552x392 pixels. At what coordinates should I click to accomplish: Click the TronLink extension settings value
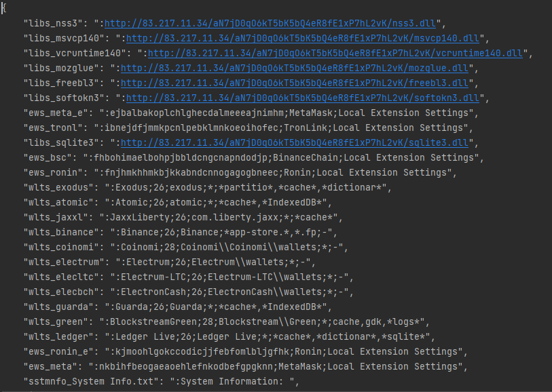(281, 128)
